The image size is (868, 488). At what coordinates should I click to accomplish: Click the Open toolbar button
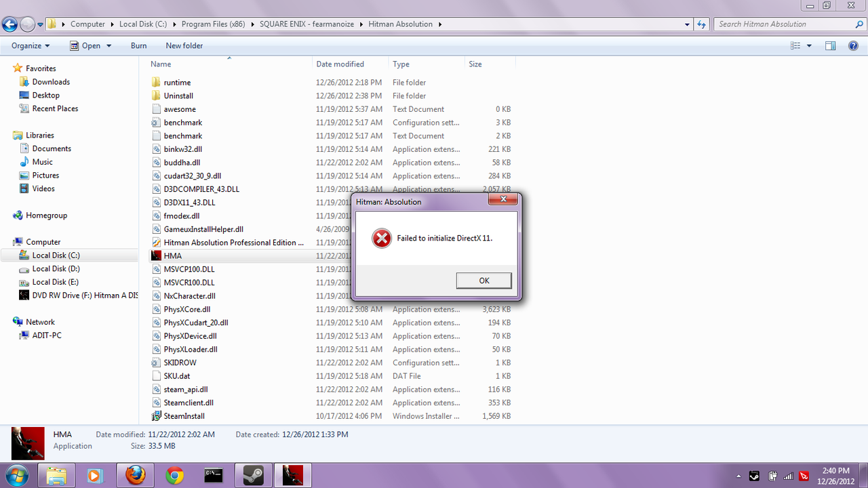click(x=85, y=46)
